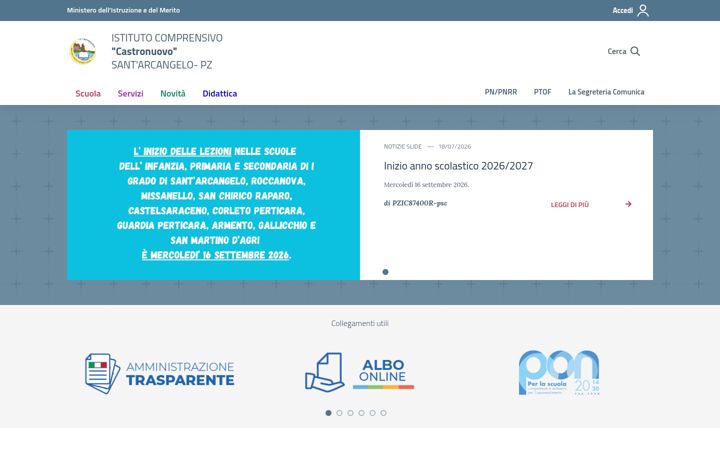Screen dimensions: 720x450
Task: Select the news slide indicator dot
Action: tap(385, 272)
